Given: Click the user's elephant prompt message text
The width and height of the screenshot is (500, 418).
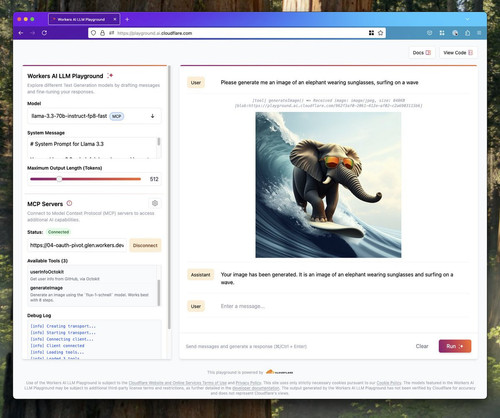Looking at the screenshot, I should point(319,83).
